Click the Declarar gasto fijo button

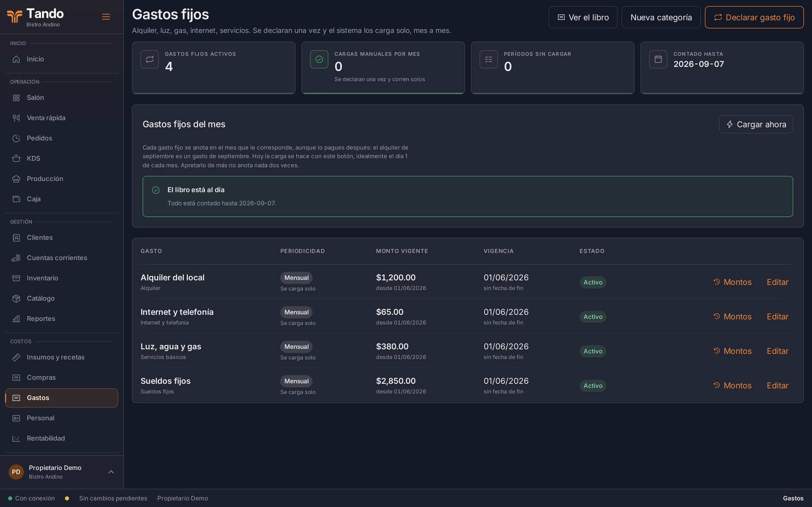tap(754, 17)
